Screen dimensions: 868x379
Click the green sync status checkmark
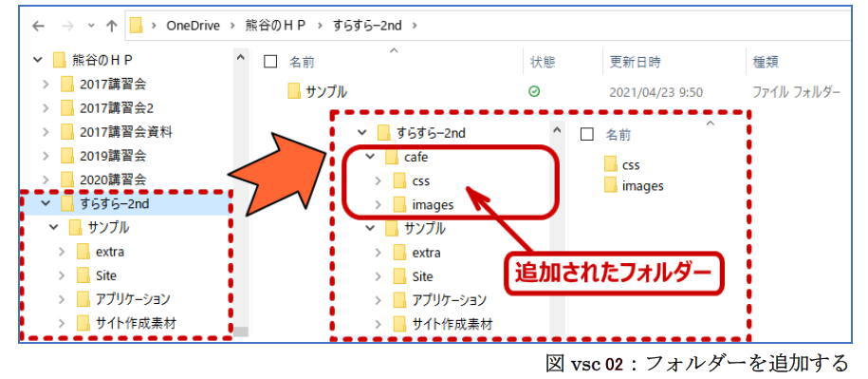point(534,91)
